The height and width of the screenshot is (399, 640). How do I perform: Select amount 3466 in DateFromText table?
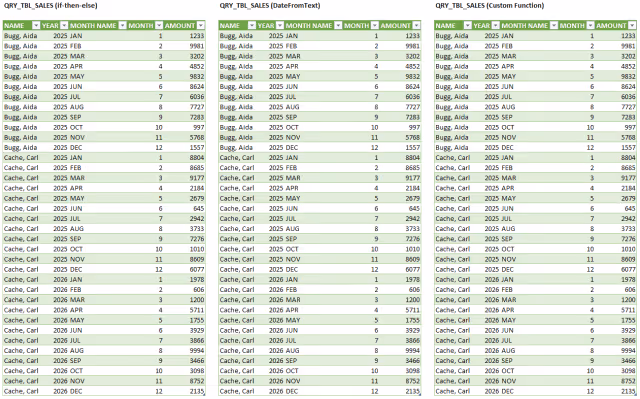(412, 361)
